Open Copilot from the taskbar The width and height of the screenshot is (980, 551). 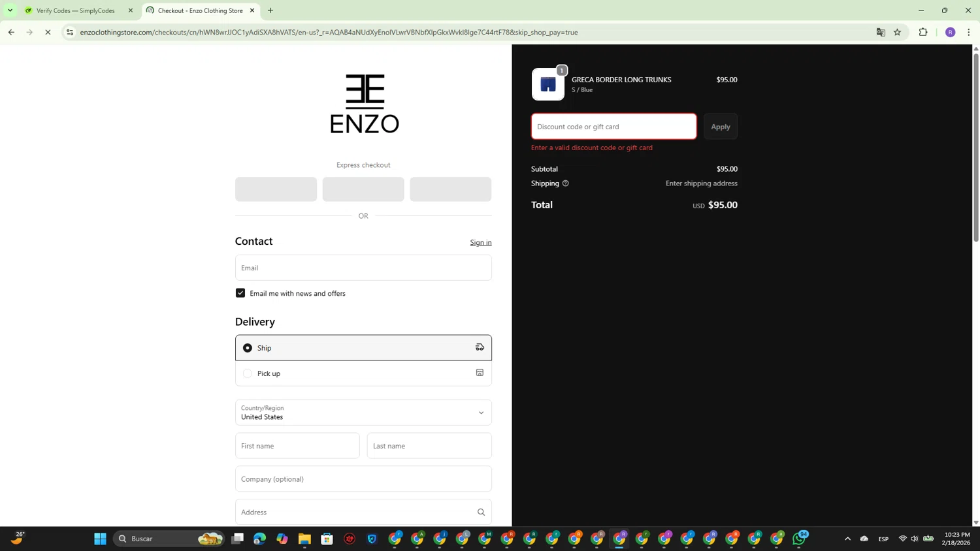(x=282, y=539)
